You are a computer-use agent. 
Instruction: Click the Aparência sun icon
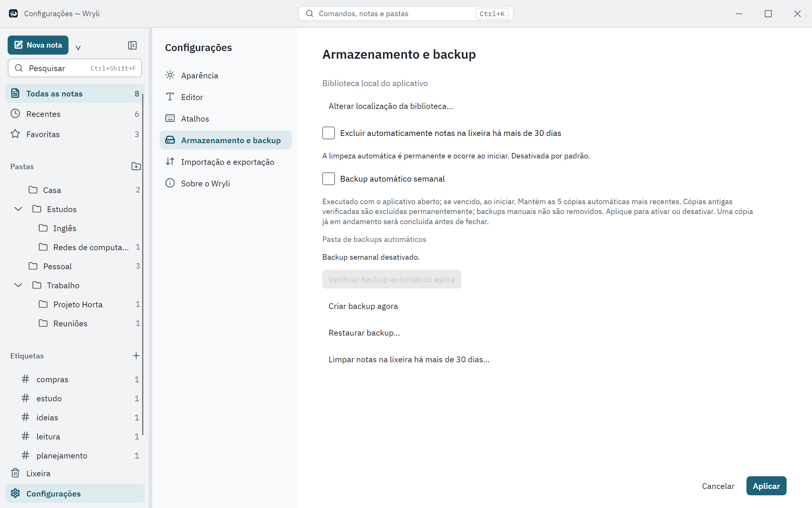click(170, 75)
